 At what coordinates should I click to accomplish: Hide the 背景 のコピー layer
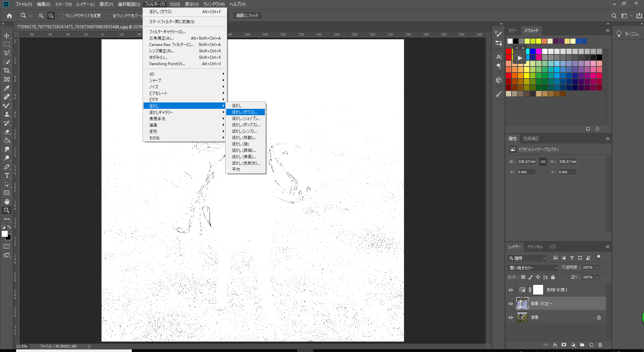click(x=511, y=304)
